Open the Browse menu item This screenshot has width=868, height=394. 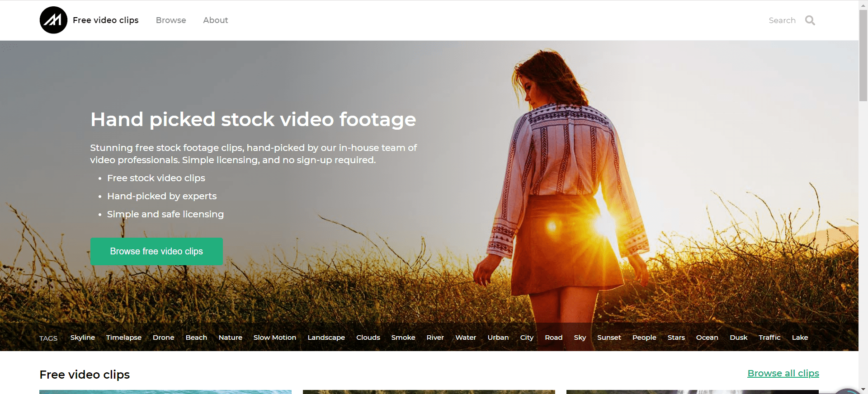pos(171,20)
